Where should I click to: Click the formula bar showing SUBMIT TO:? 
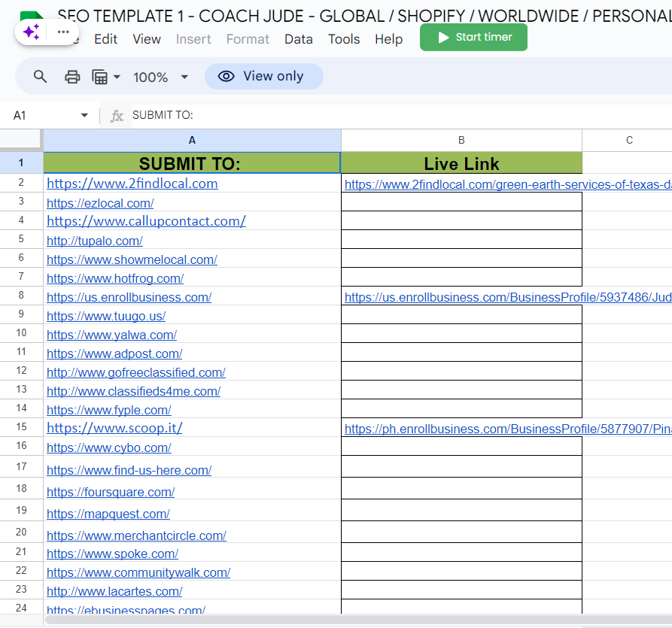click(402, 115)
